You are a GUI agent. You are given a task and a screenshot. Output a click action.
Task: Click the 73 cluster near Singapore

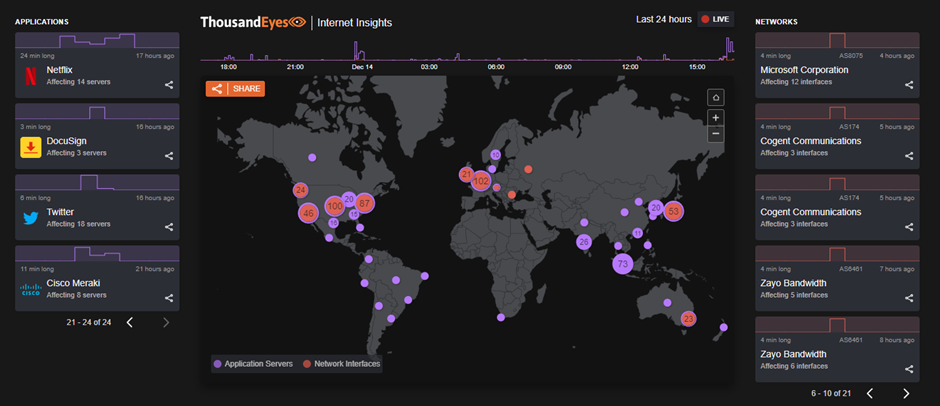(x=623, y=264)
